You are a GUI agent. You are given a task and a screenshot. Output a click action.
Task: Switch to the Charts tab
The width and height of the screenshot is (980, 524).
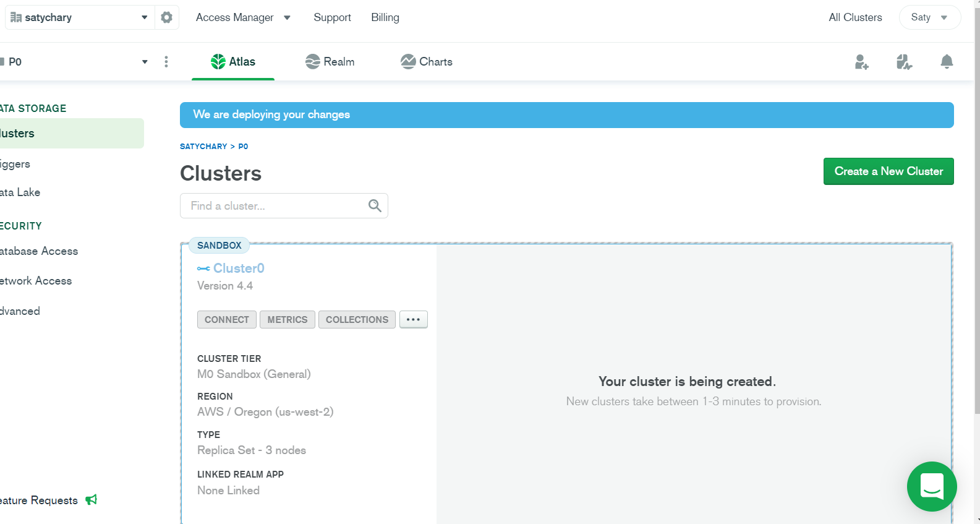pos(427,62)
